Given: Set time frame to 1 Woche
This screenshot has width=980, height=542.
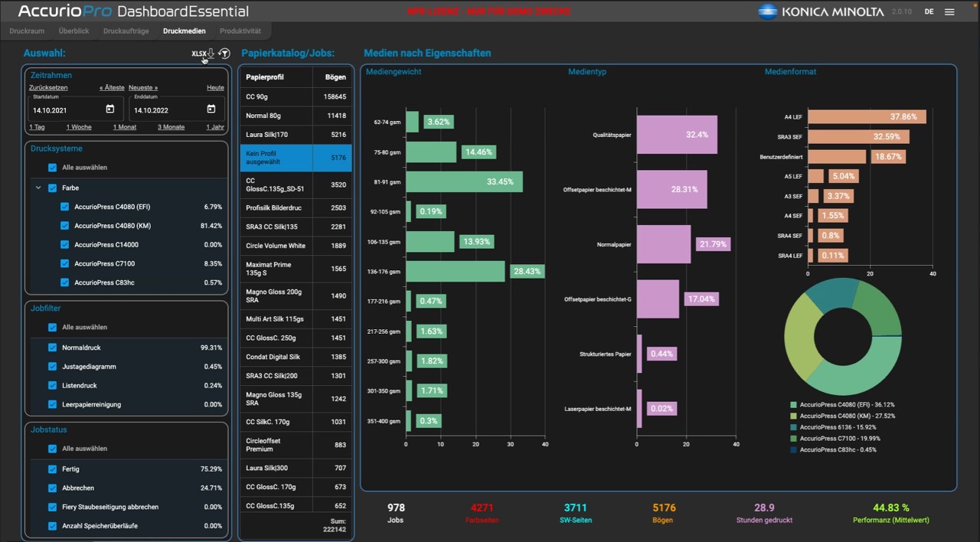Looking at the screenshot, I should pyautogui.click(x=79, y=127).
